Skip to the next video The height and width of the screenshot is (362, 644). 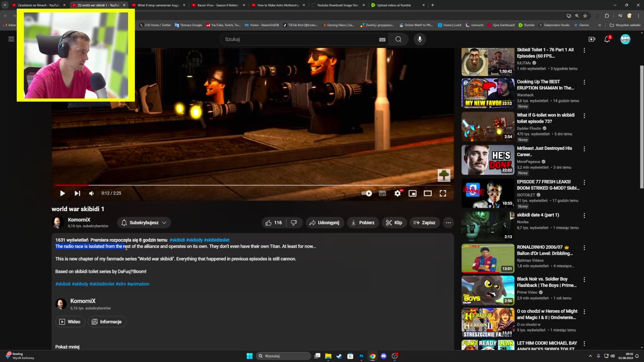point(77,193)
